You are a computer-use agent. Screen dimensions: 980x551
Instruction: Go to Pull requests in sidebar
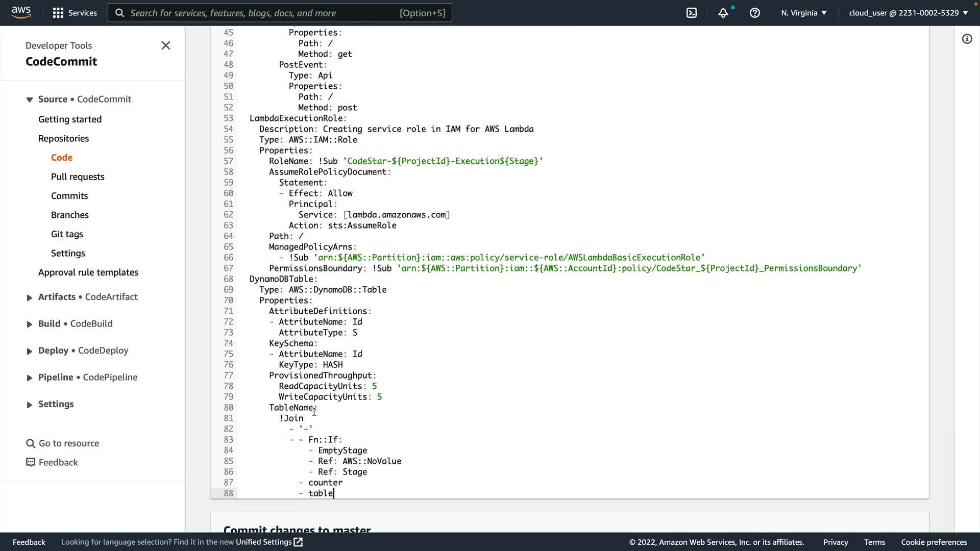click(78, 177)
